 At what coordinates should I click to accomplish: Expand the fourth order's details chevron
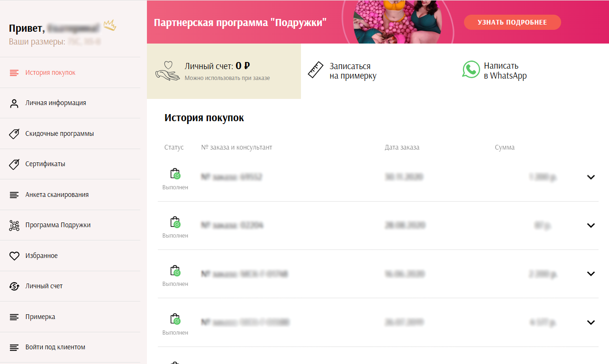click(x=591, y=323)
